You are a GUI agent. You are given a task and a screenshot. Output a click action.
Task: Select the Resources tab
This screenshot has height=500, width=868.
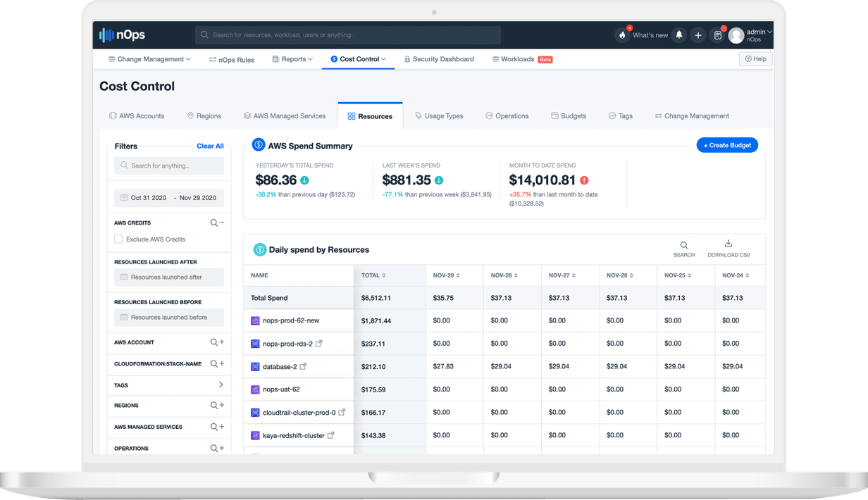click(370, 116)
